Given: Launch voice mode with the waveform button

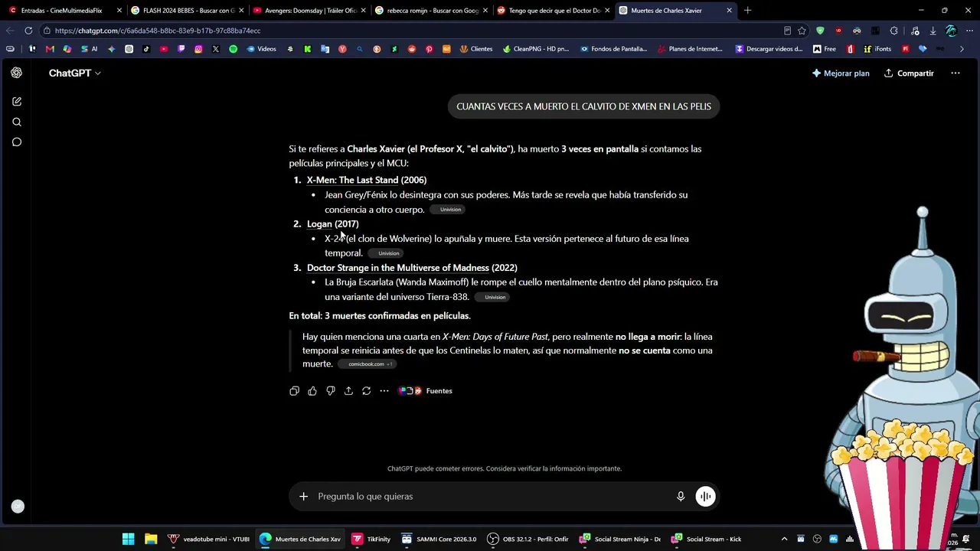Looking at the screenshot, I should click(705, 497).
